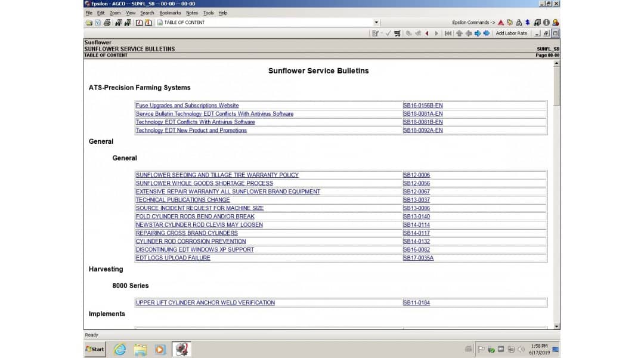Open bulletin number SB12-0006 link
The height and width of the screenshot is (358, 644).
click(416, 175)
